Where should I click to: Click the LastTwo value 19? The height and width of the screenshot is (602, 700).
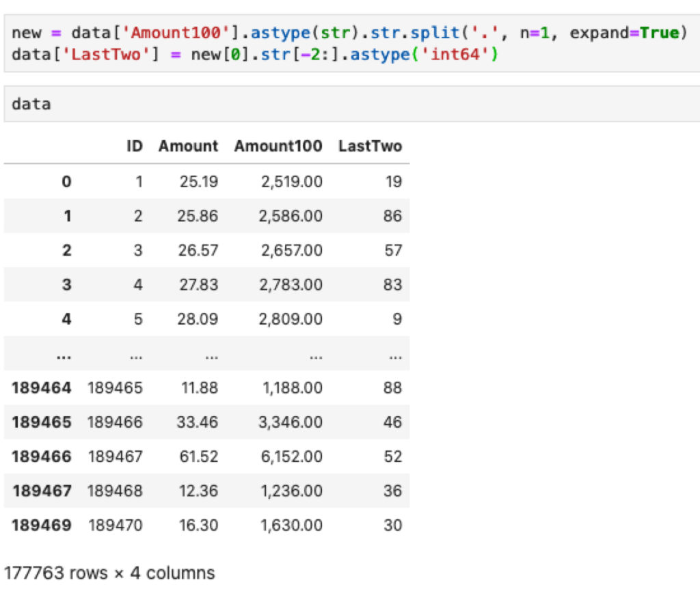[394, 182]
